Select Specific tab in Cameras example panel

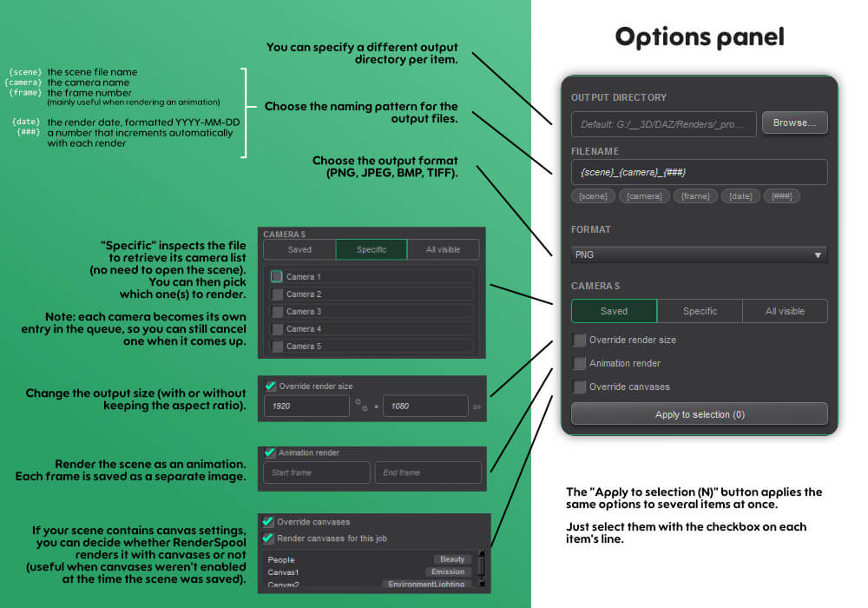pos(372,250)
